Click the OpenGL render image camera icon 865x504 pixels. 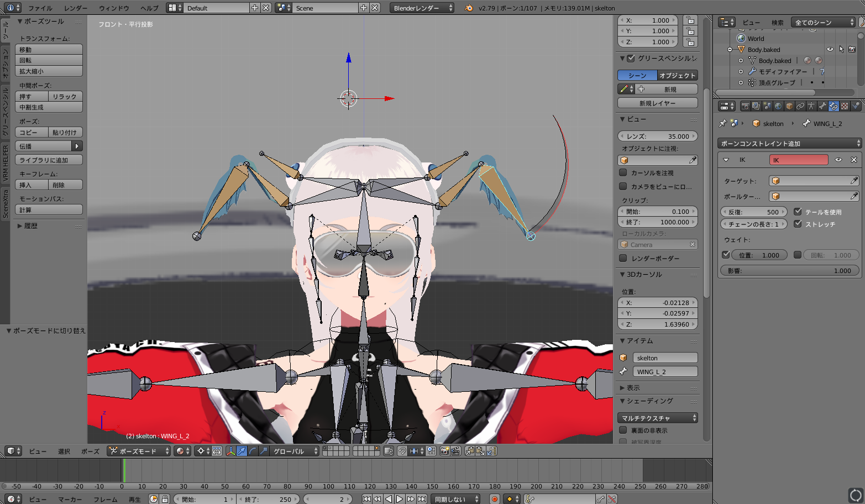pos(444,451)
